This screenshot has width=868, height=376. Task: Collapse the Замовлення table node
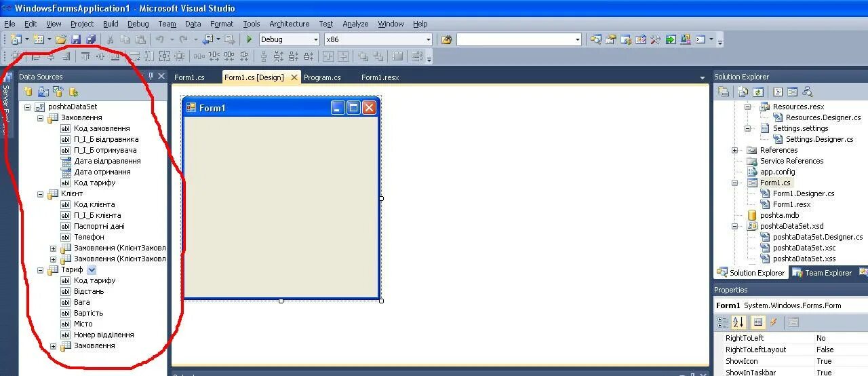tap(41, 117)
